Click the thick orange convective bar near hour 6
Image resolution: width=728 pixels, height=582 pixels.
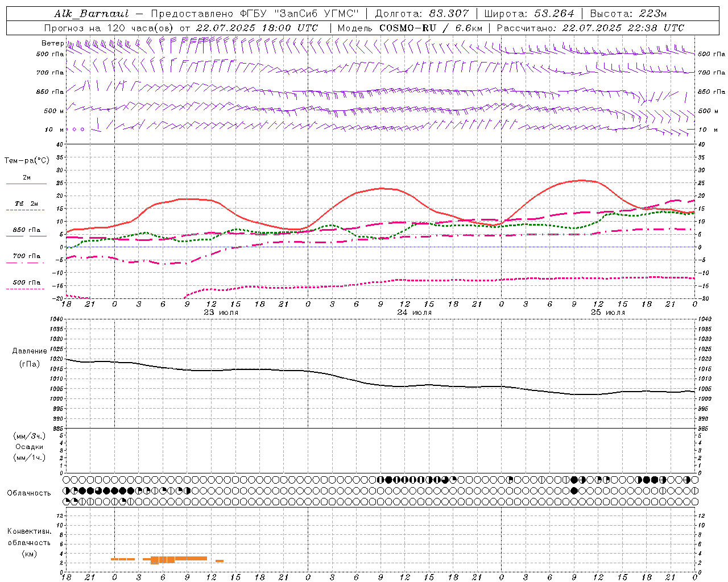tap(163, 560)
